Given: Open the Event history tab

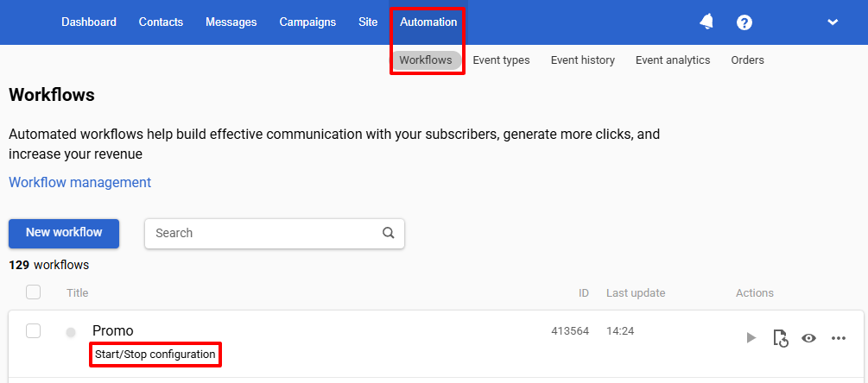Looking at the screenshot, I should click(x=582, y=60).
